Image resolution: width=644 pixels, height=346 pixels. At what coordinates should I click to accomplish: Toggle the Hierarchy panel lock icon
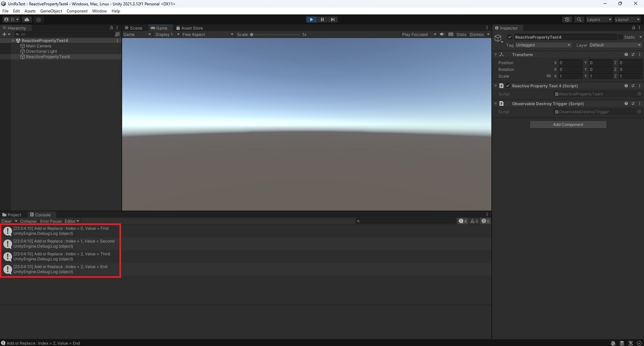tap(111, 28)
